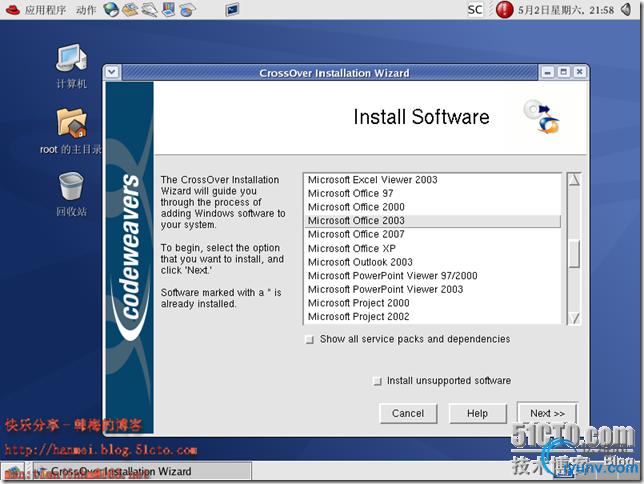The height and width of the screenshot is (484, 644).
Task: Click the Install Software CD icon in header
Action: point(542,117)
